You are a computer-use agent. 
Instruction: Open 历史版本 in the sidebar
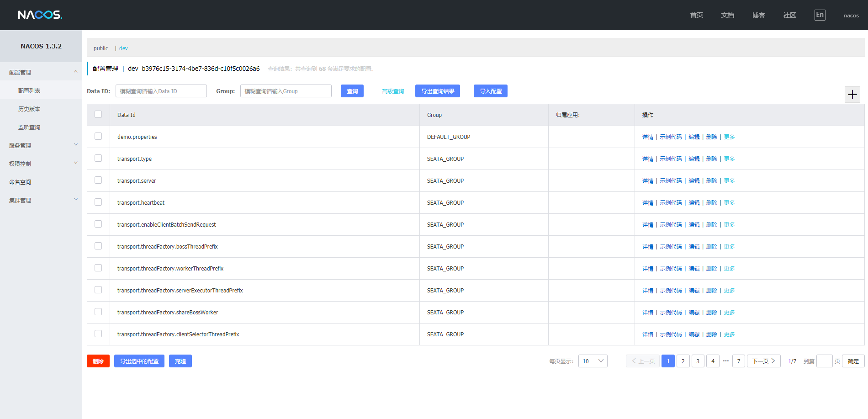point(29,109)
